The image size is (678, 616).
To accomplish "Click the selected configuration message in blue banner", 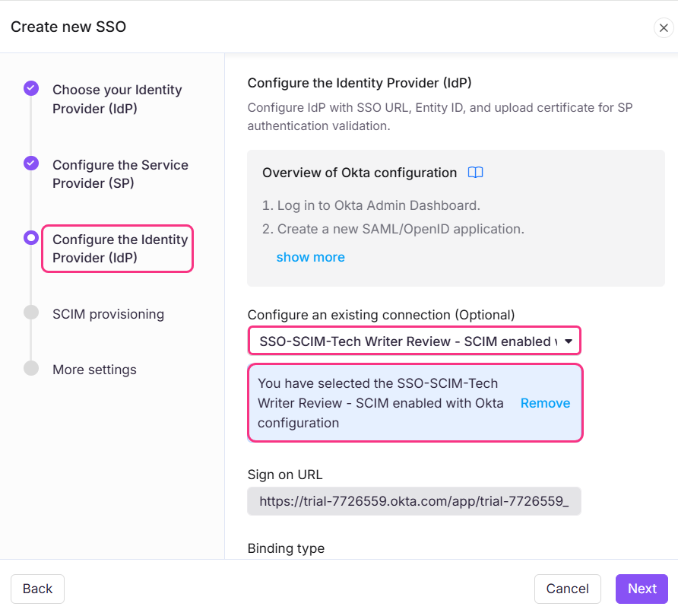I will [x=380, y=403].
